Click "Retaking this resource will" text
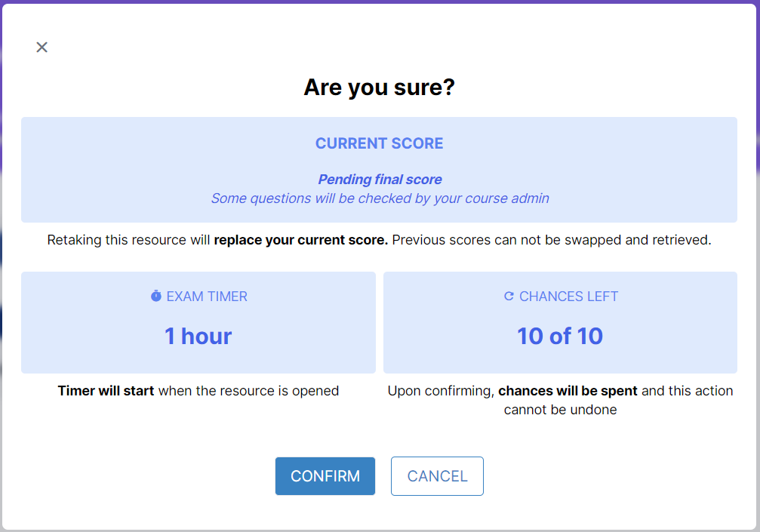The image size is (760, 532). pos(128,241)
